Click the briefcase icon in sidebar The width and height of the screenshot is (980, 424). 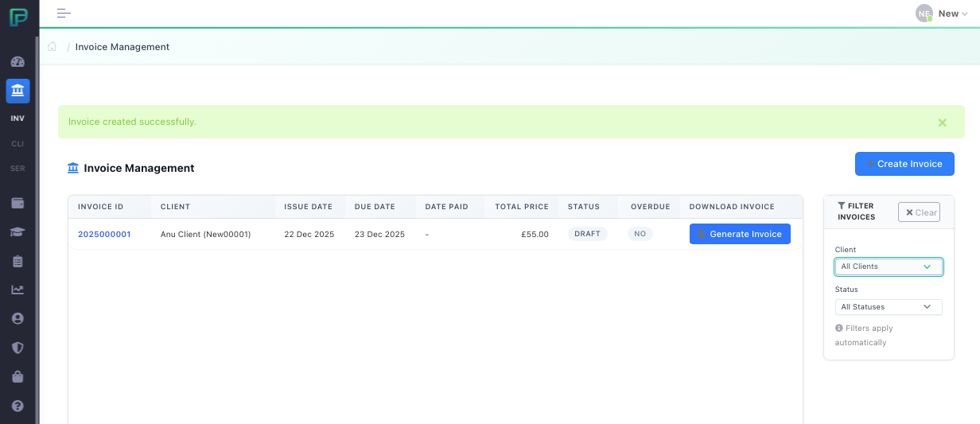tap(17, 376)
